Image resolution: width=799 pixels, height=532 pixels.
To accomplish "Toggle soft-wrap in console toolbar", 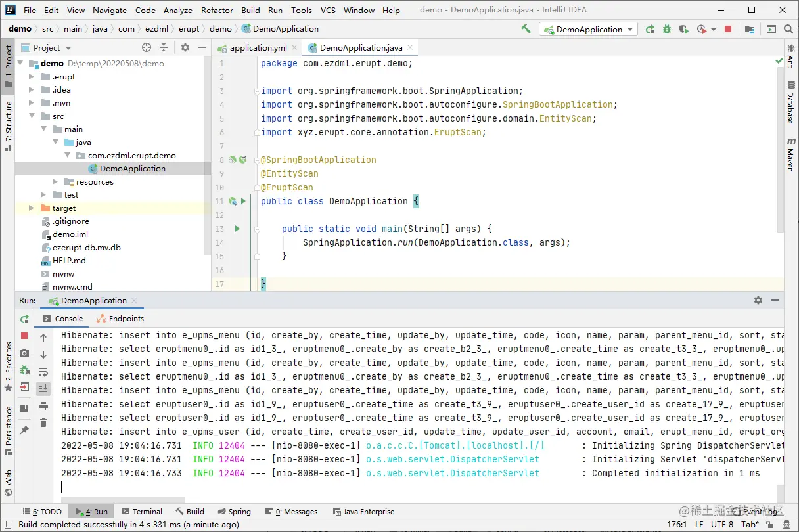I will [43, 372].
